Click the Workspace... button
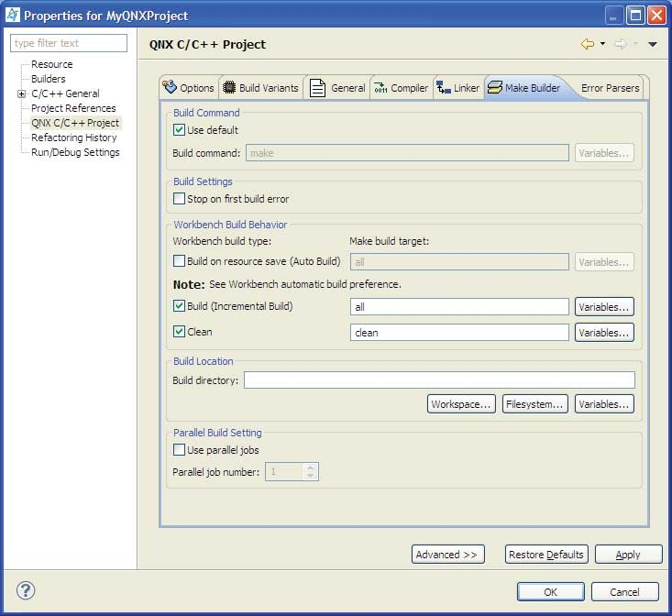Image resolution: width=672 pixels, height=616 pixels. [462, 404]
